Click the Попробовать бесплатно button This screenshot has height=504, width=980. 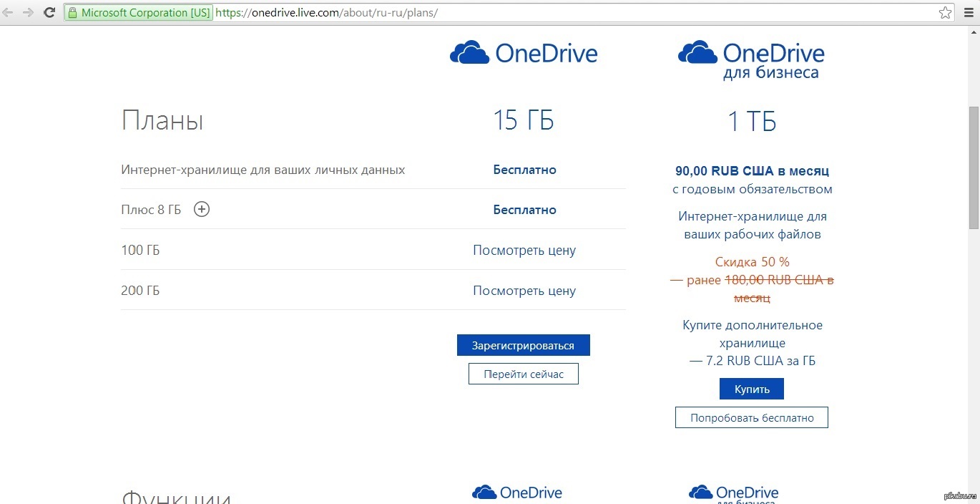(751, 417)
